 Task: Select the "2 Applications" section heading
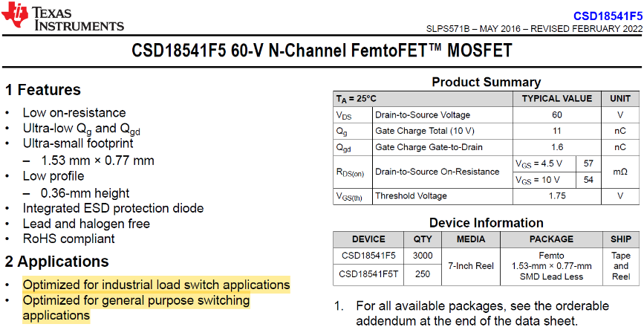pyautogui.click(x=57, y=262)
